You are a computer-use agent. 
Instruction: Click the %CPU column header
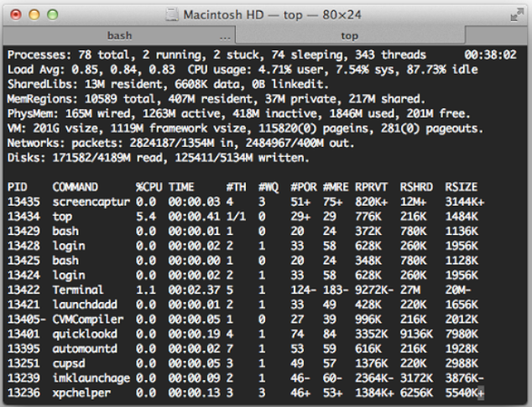coord(149,186)
